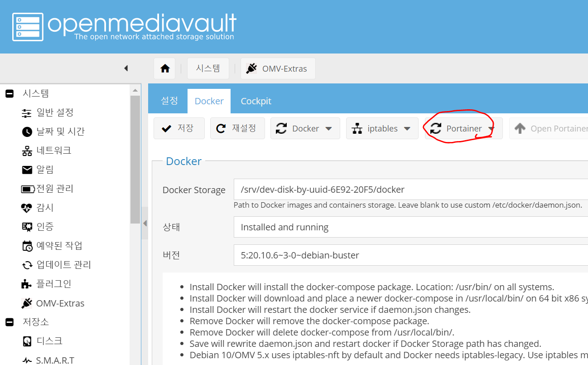This screenshot has height=365, width=588.
Task: Click the splitter collapse arrow beside sidebar
Action: click(145, 223)
